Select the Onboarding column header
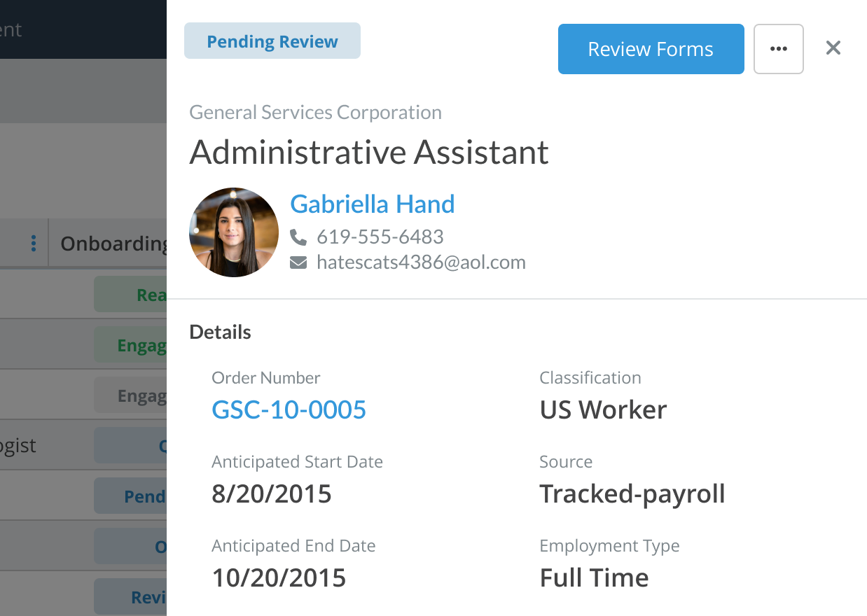The image size is (867, 616). tap(113, 244)
